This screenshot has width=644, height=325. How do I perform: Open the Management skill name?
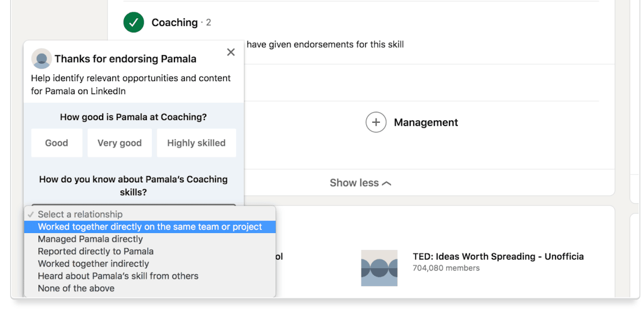click(426, 122)
